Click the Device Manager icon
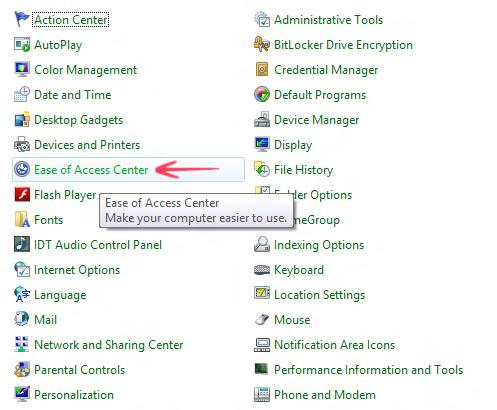The height and width of the screenshot is (410, 497). (x=262, y=119)
